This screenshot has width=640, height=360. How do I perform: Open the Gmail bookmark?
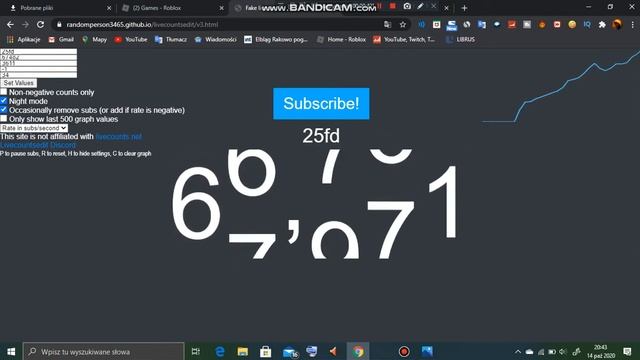click(61, 40)
